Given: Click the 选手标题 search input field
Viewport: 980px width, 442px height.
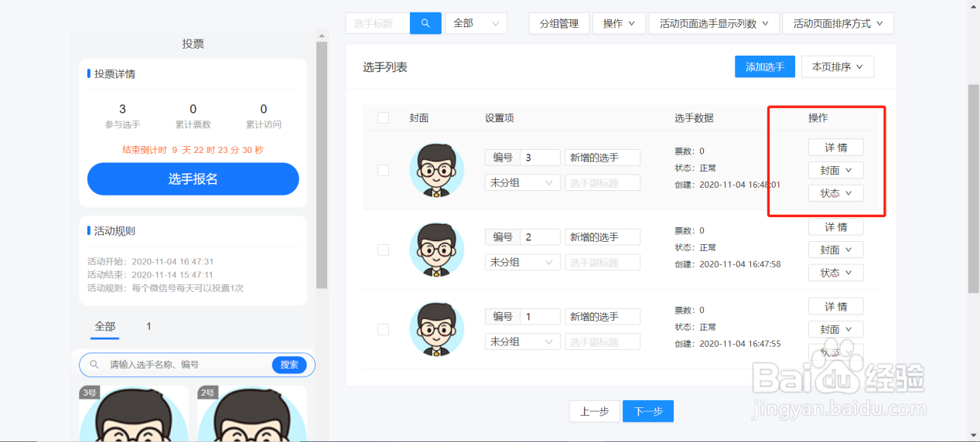Looking at the screenshot, I should point(377,23).
